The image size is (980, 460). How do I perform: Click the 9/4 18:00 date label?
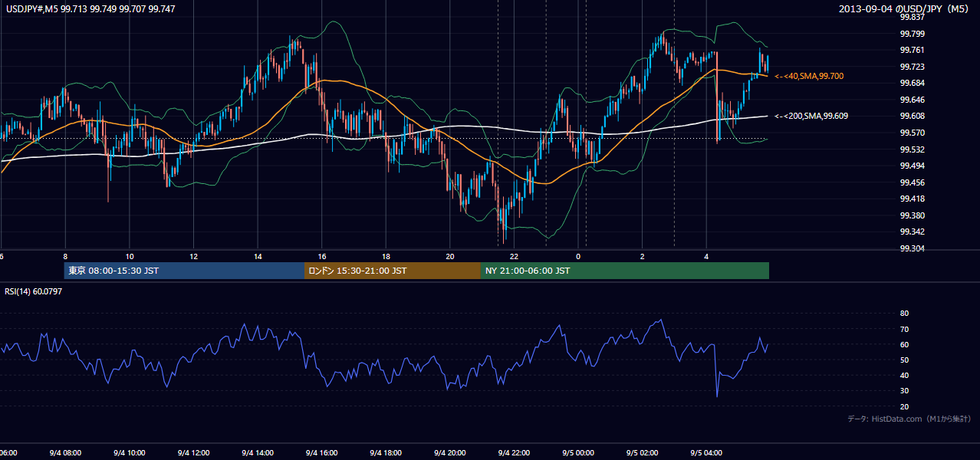click(x=385, y=452)
